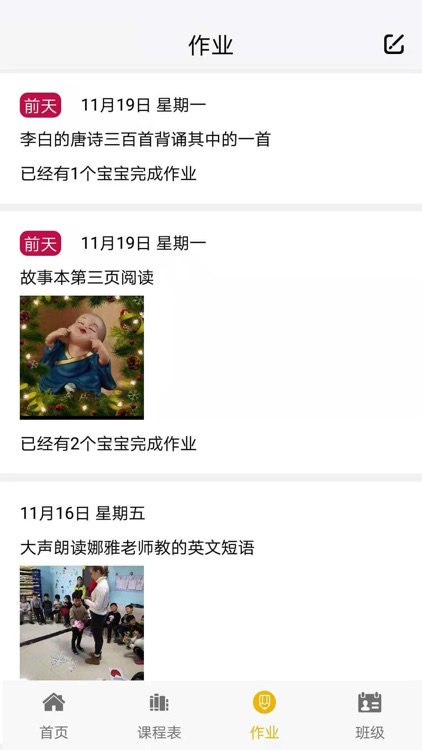View 已经有1个宝宝完成作业 completion list
The image size is (422, 750).
[108, 174]
